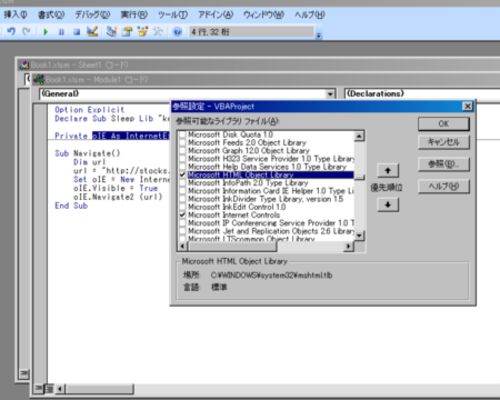The height and width of the screenshot is (400, 500).
Task: Open the Properties Window toolbar icon
Action: pos(127,32)
